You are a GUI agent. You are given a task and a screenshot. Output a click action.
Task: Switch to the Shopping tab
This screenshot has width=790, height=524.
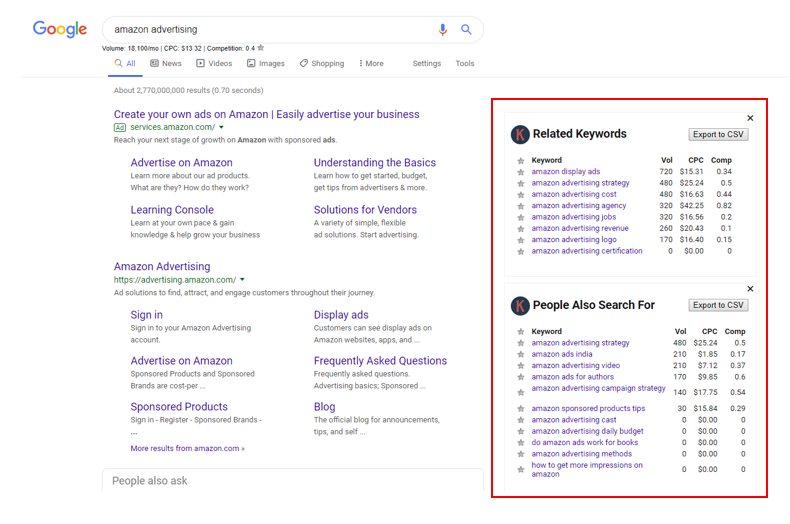[322, 63]
